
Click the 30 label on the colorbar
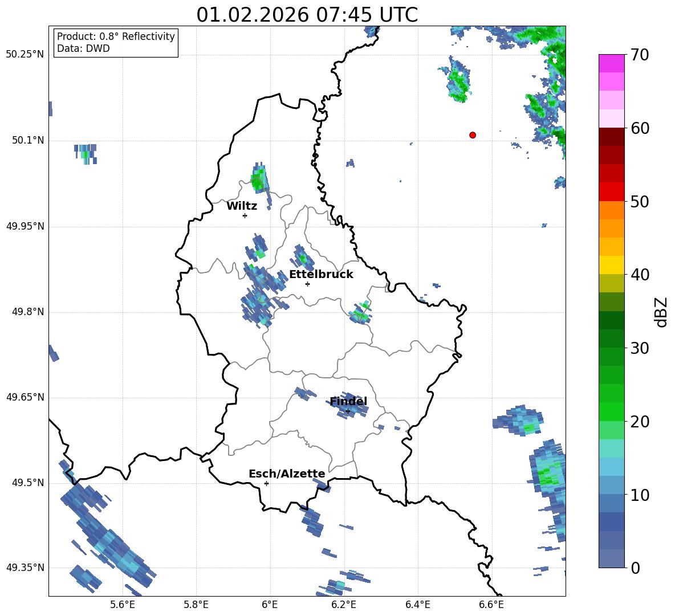pyautogui.click(x=640, y=348)
